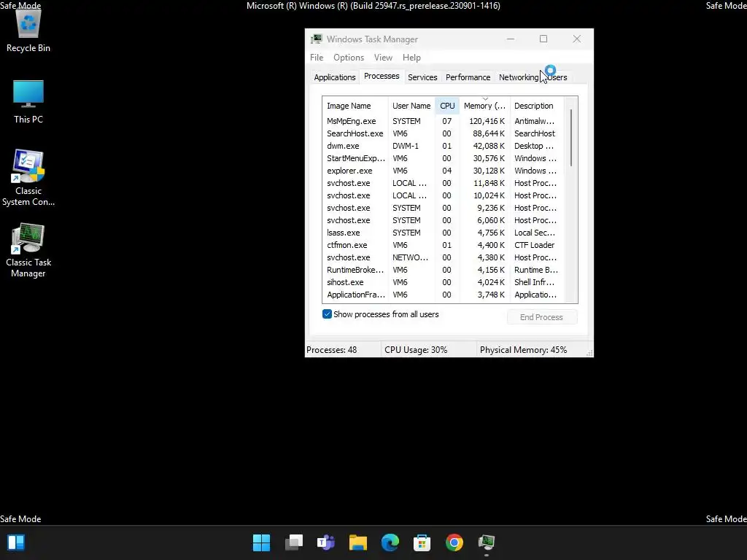
Task: Select the MsMpEng.exe process row
Action: (443, 121)
